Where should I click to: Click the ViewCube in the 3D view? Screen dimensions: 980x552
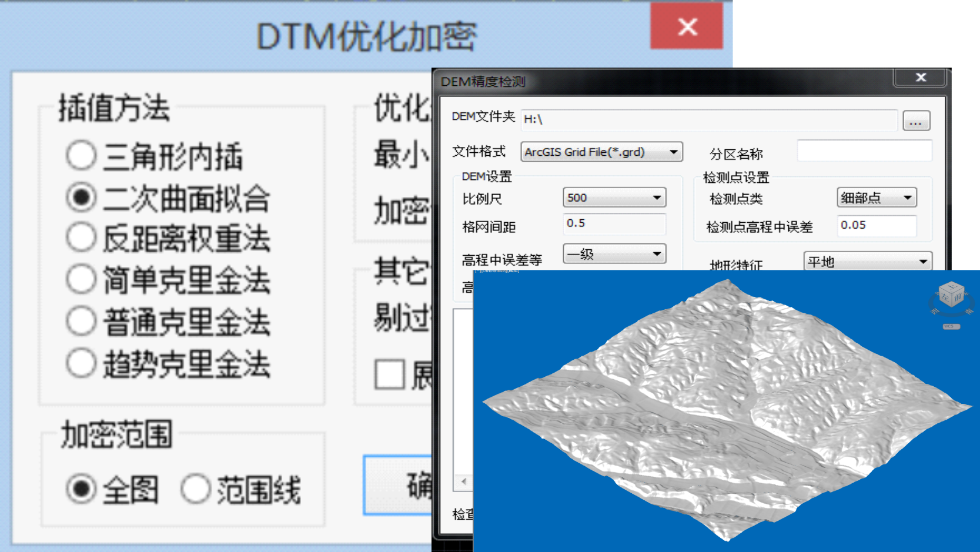951,295
